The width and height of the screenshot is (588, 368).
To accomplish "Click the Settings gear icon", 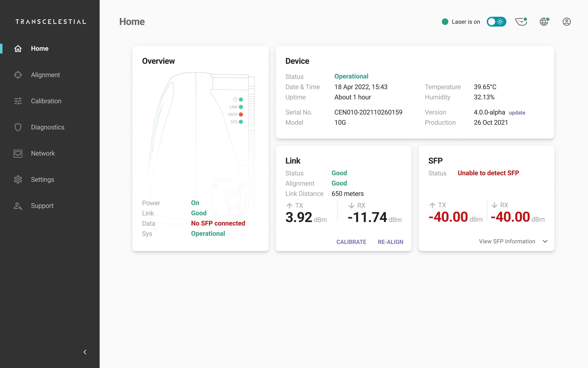I will [x=18, y=180].
